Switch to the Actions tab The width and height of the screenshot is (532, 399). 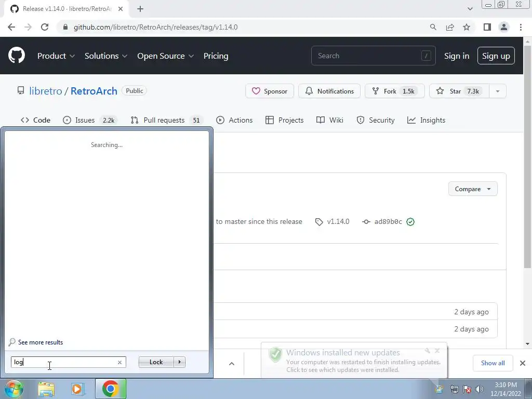(x=234, y=120)
